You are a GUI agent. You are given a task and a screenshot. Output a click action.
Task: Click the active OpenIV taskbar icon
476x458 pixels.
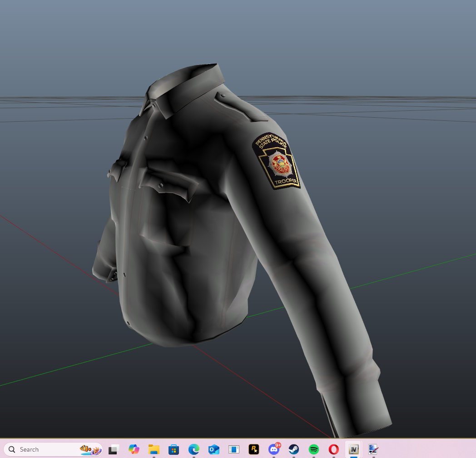353,449
